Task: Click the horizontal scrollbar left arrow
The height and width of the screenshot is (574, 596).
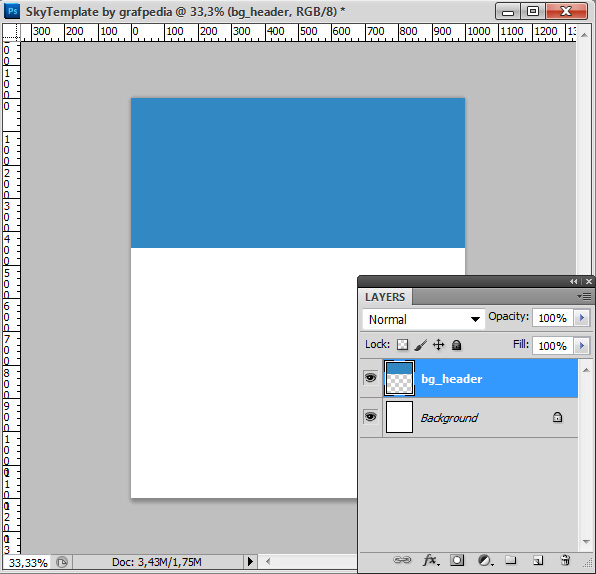Action: coord(268,561)
